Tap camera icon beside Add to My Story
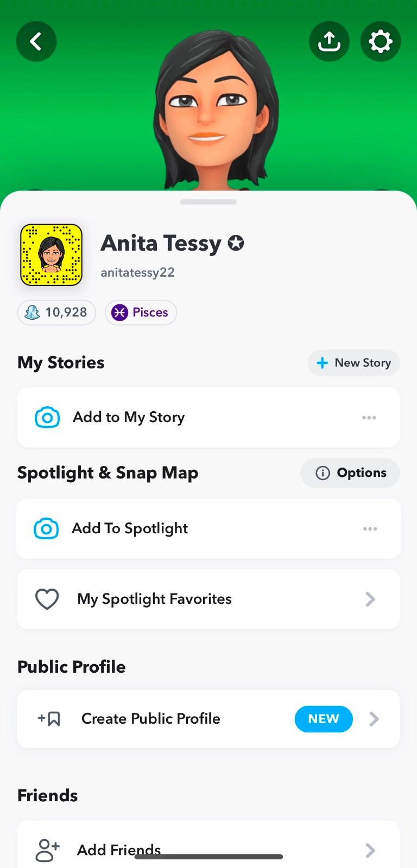 [x=47, y=417]
